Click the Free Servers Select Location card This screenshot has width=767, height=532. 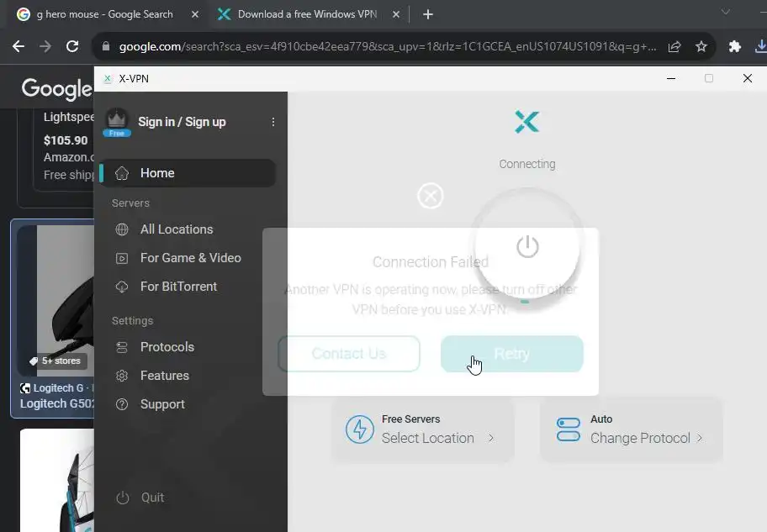tap(423, 429)
